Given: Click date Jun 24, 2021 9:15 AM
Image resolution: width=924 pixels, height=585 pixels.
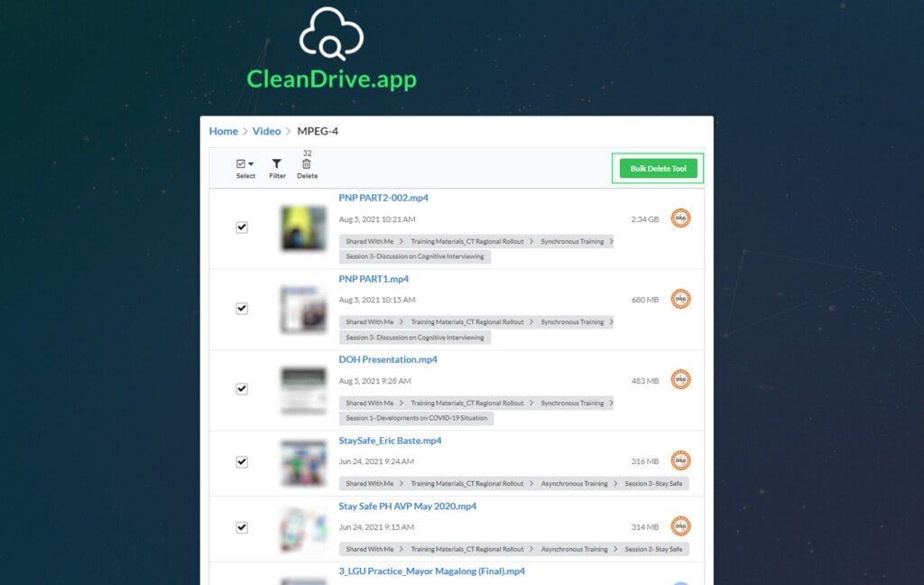Looking at the screenshot, I should [x=376, y=527].
